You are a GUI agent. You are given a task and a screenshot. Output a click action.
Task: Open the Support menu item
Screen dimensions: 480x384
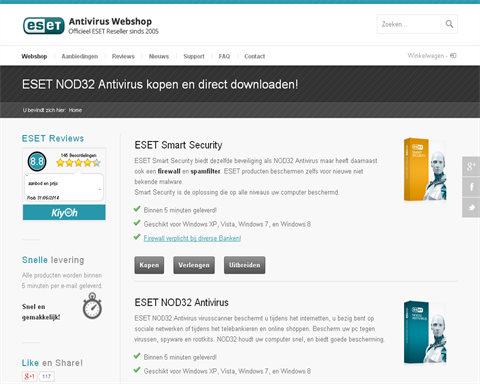tap(194, 56)
